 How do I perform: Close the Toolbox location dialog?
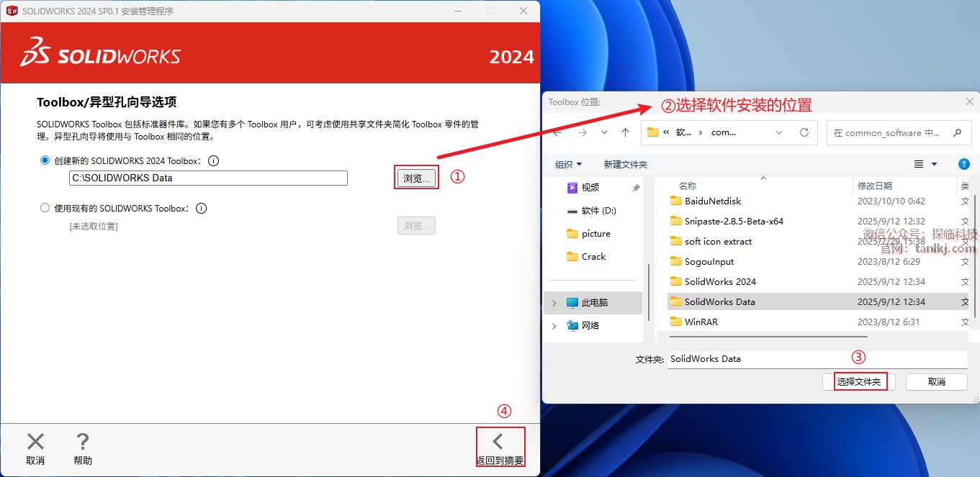tap(970, 102)
